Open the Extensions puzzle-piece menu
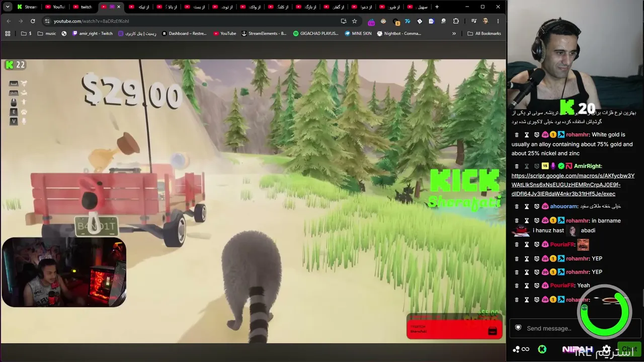This screenshot has height=362, width=644. (x=456, y=21)
